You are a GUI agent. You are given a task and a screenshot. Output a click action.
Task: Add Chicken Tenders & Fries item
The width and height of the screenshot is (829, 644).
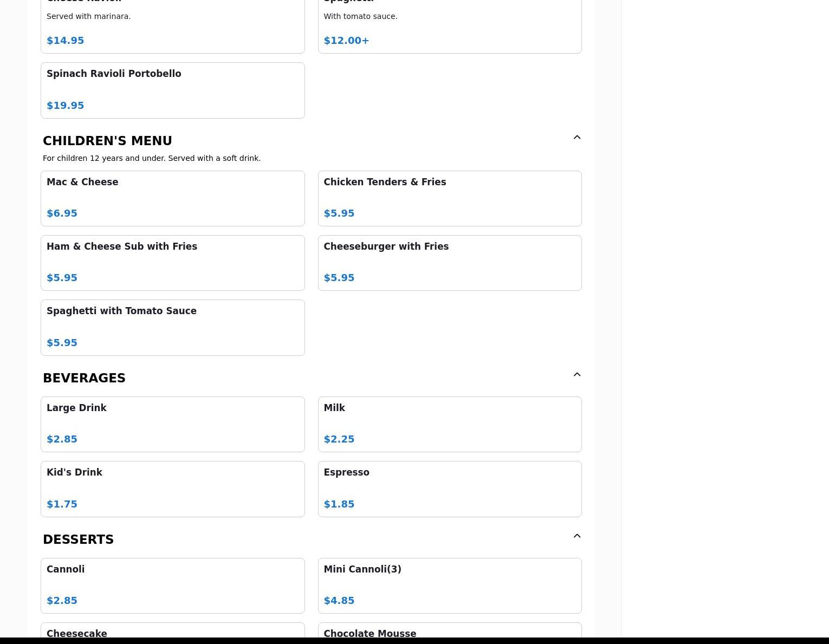click(450, 198)
